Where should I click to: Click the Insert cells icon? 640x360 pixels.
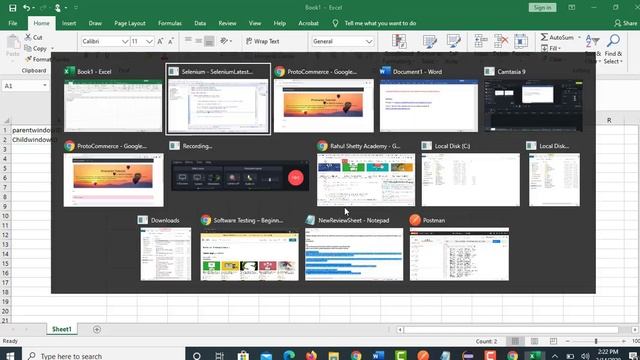pyautogui.click(x=480, y=42)
